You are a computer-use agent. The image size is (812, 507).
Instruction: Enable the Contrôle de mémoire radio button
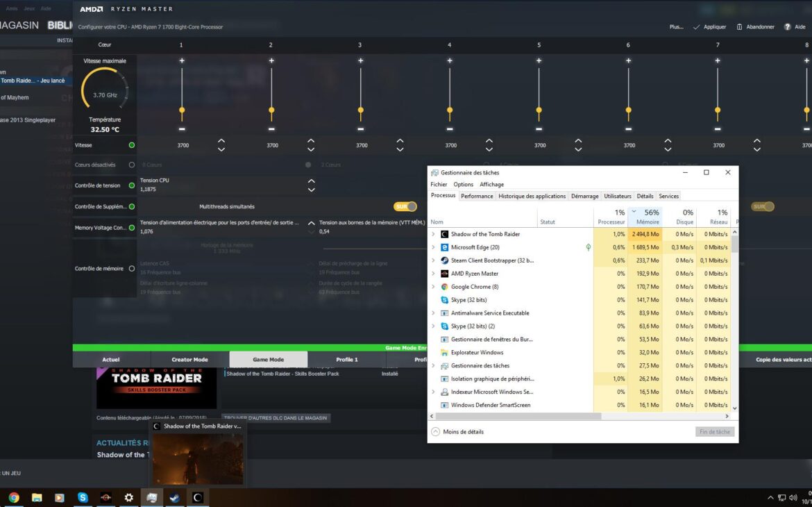(x=131, y=269)
